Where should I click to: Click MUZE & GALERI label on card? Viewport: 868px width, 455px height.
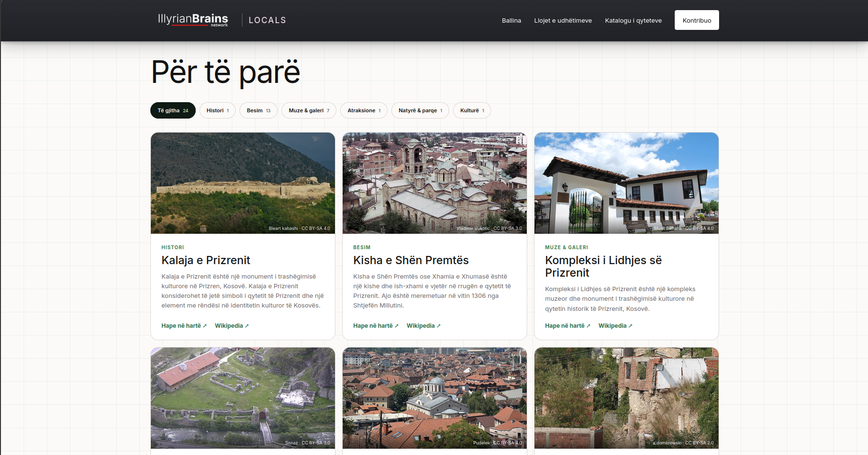point(566,247)
